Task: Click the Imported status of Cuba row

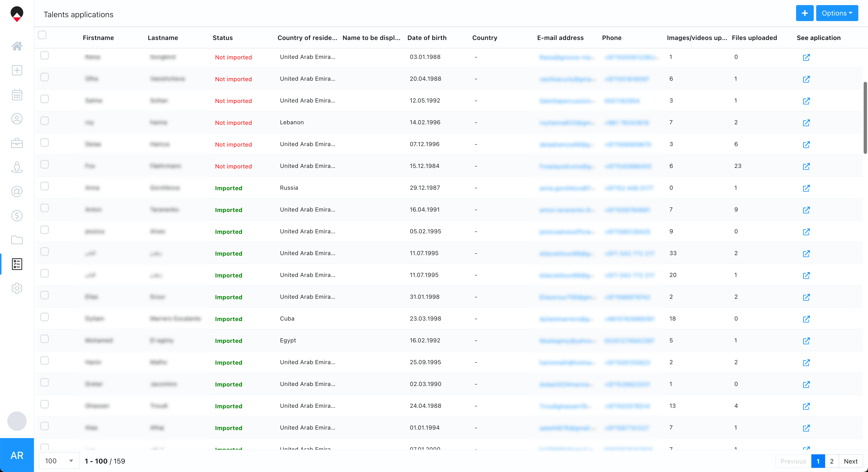Action: [x=228, y=319]
